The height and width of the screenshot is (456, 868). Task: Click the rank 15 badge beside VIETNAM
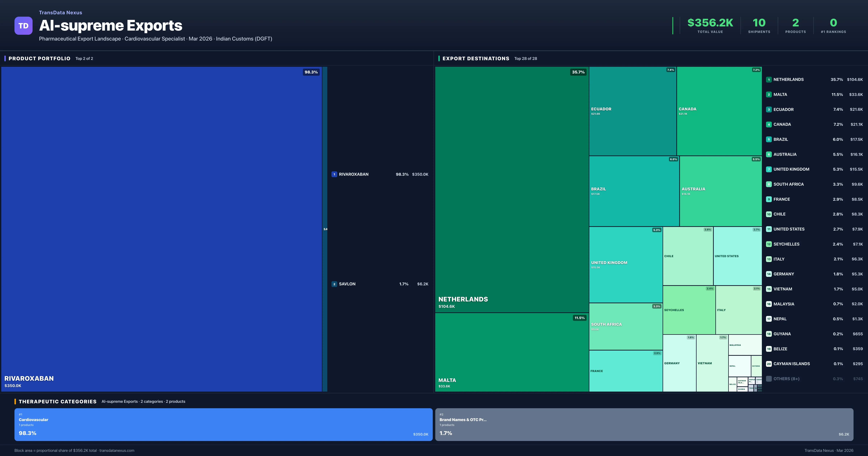point(769,289)
